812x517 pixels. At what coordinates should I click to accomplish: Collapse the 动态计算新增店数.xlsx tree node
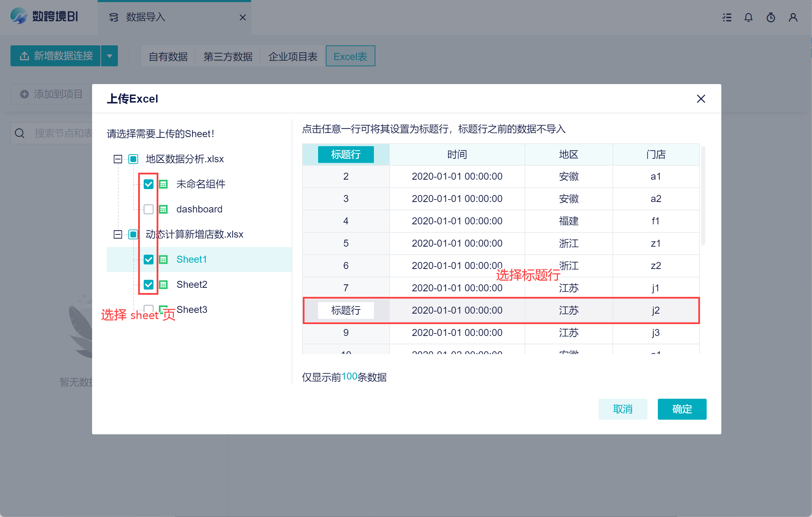[118, 234]
